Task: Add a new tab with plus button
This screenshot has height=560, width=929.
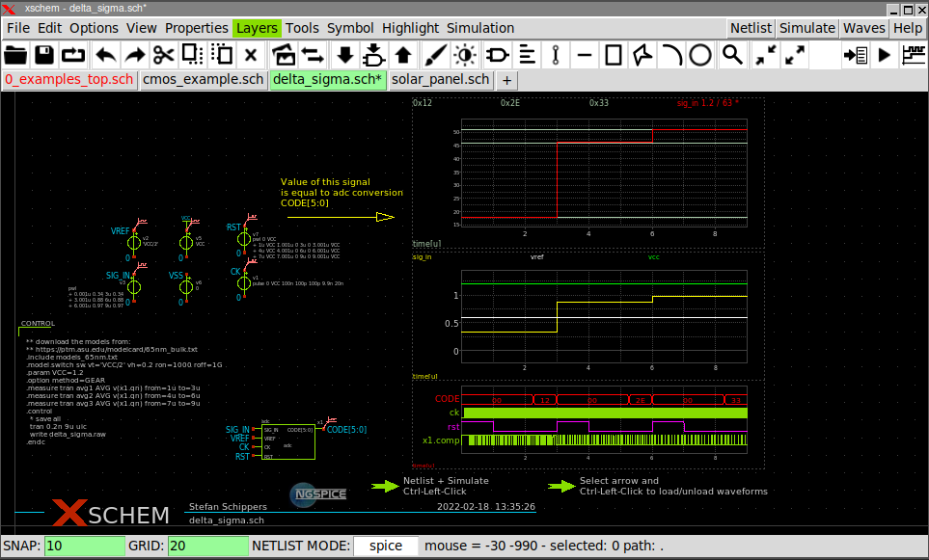Action: click(507, 79)
